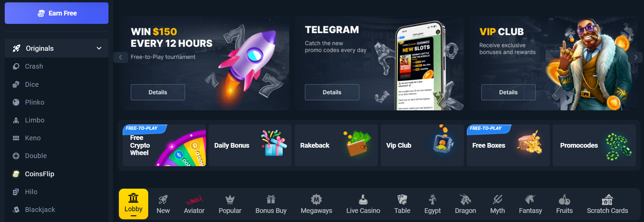This screenshot has width=644, height=222.
Task: Collapse the Originals section chevron
Action: pos(99,48)
